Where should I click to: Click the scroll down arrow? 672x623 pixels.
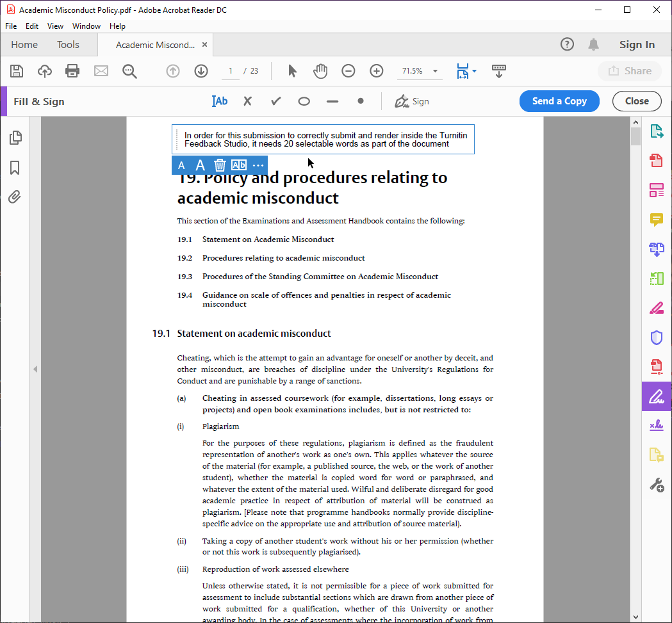pyautogui.click(x=635, y=617)
